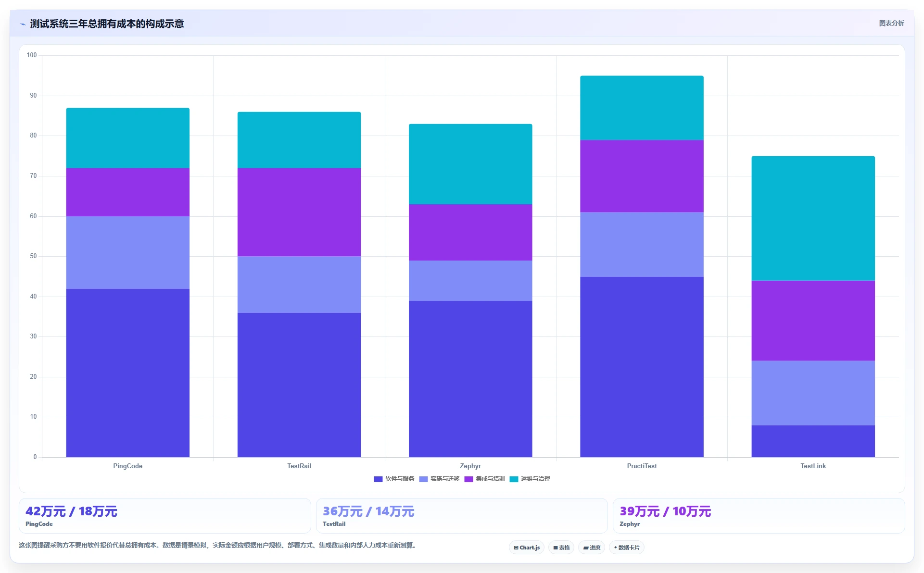Click the 0 tick on the y-axis
The image size is (924, 573).
(35, 457)
